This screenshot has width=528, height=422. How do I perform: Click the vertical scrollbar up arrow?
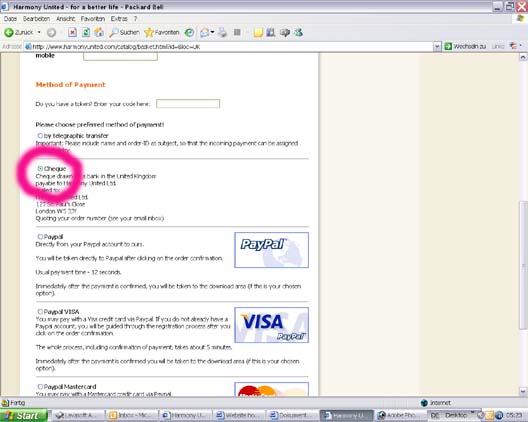click(523, 57)
